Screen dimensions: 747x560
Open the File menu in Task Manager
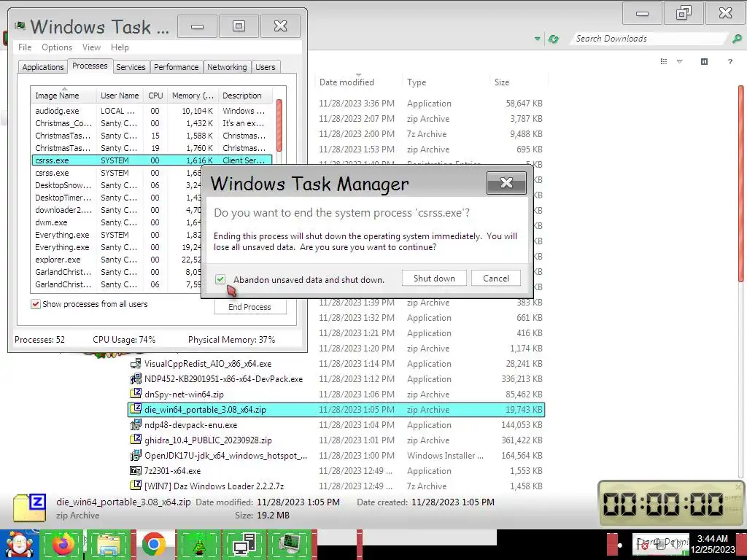pos(25,47)
